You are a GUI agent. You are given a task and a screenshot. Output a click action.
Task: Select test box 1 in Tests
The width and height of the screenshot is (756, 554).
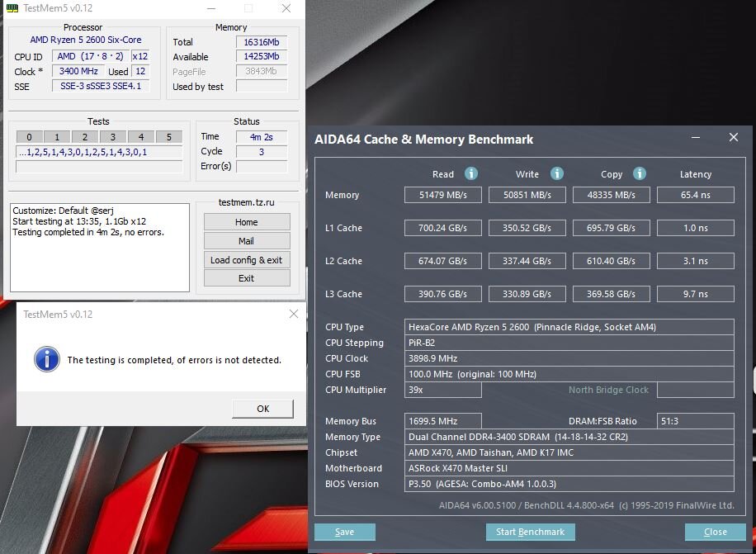tap(57, 137)
